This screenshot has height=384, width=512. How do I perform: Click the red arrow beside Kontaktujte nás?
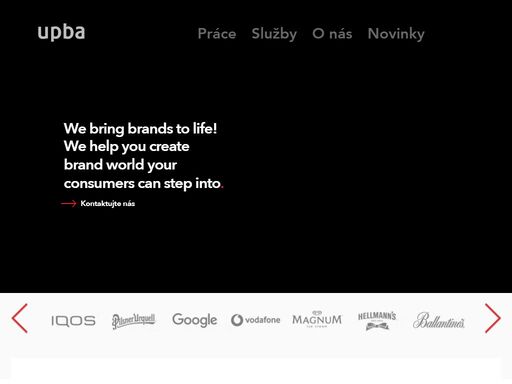(x=69, y=203)
